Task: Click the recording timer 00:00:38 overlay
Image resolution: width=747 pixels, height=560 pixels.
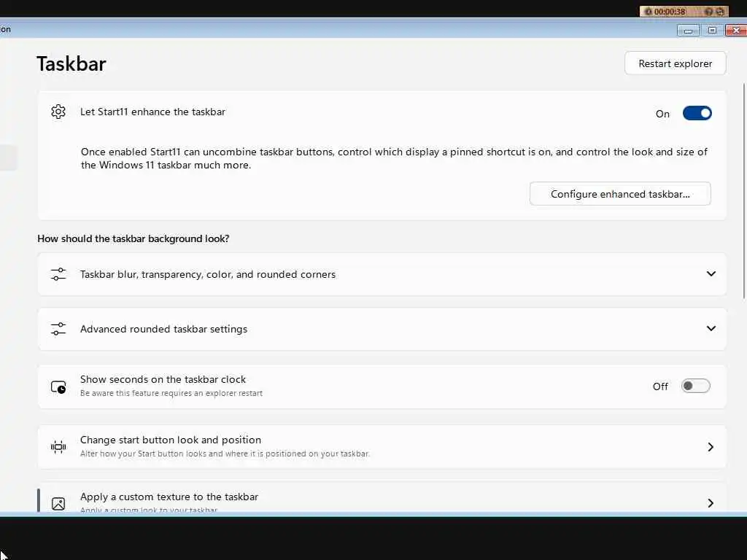Action: [684, 12]
